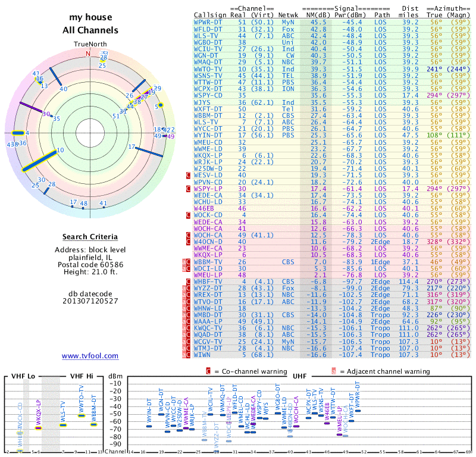
Task: Click the WWTO-TV marker in VHF Hi chart
Action: click(82, 415)
